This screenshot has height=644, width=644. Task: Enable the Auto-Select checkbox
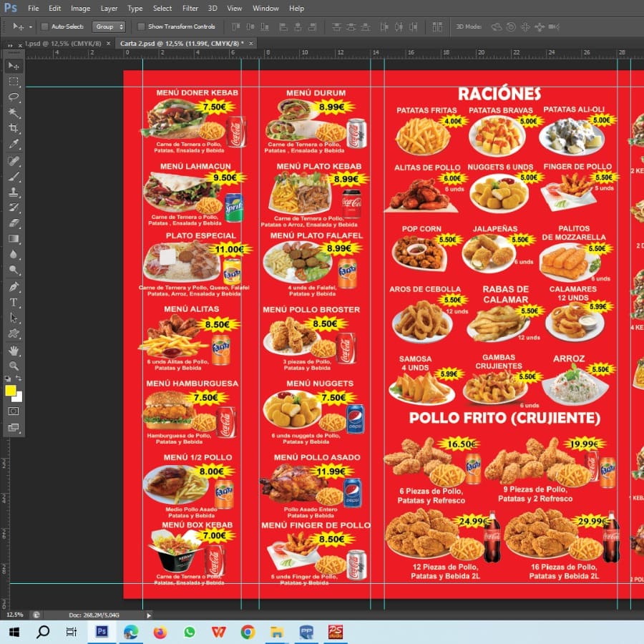click(44, 26)
